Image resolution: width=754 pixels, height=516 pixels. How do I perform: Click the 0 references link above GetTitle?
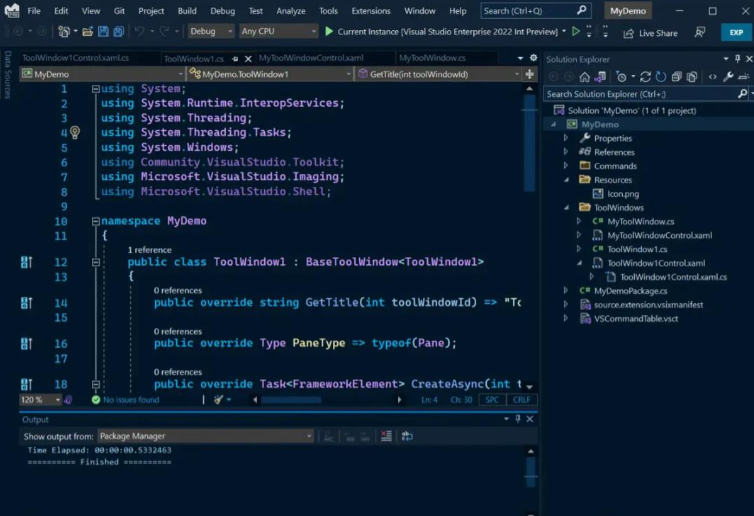point(178,290)
